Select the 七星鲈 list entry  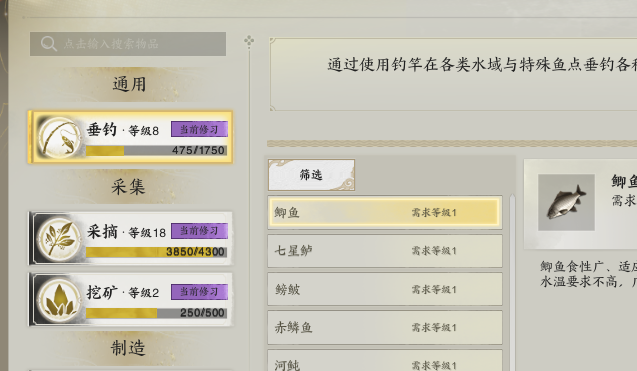tap(385, 251)
